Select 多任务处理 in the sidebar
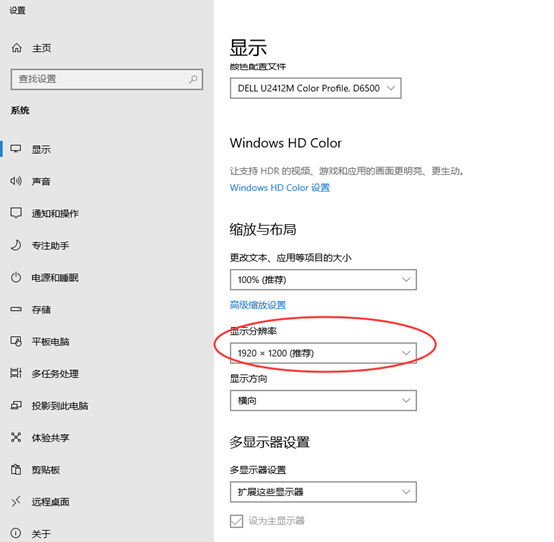This screenshot has width=554, height=542. pyautogui.click(x=55, y=373)
